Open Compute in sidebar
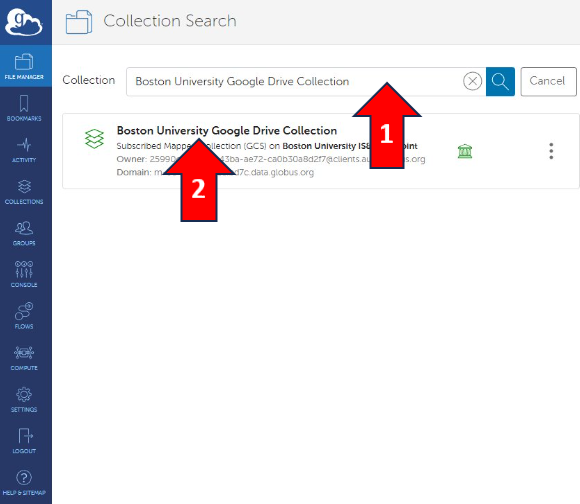Image resolution: width=580 pixels, height=504 pixels. (24, 358)
